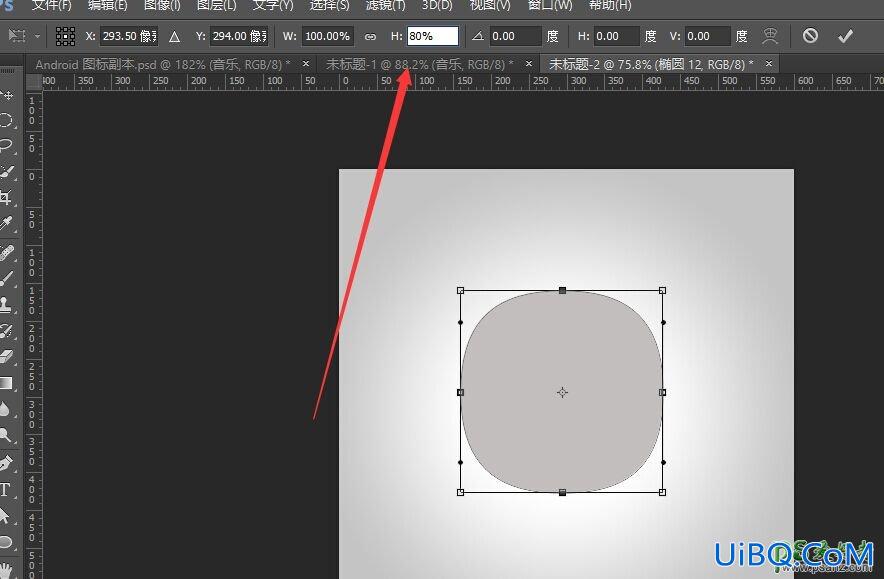Select the Elliptical Marquee tool
Viewport: 884px width, 579px height.
pyautogui.click(x=6, y=120)
